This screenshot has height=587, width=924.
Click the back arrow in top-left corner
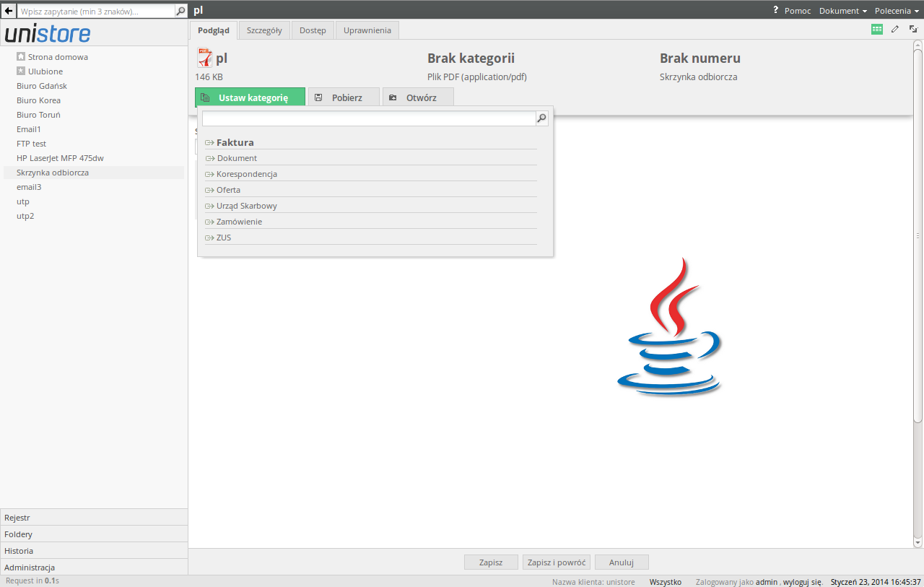pyautogui.click(x=9, y=11)
